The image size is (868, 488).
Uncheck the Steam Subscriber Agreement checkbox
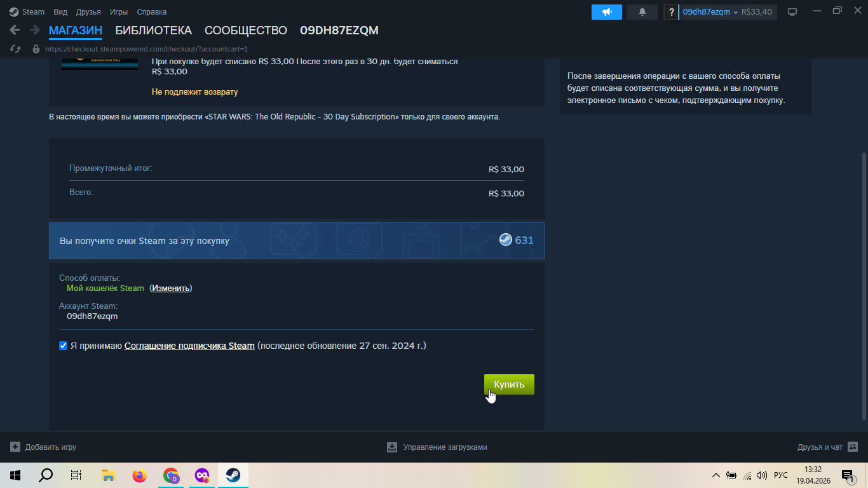[x=63, y=346]
